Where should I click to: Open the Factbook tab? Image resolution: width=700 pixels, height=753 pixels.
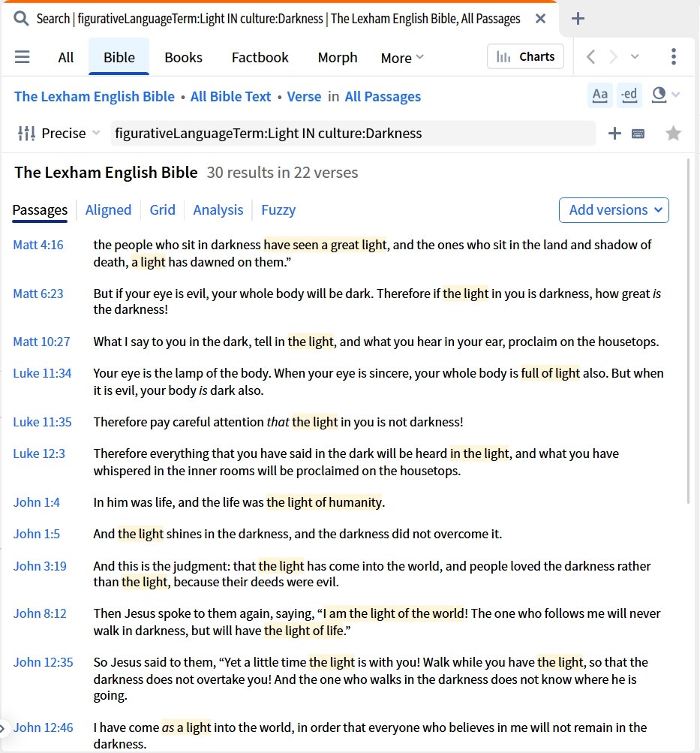click(x=260, y=58)
